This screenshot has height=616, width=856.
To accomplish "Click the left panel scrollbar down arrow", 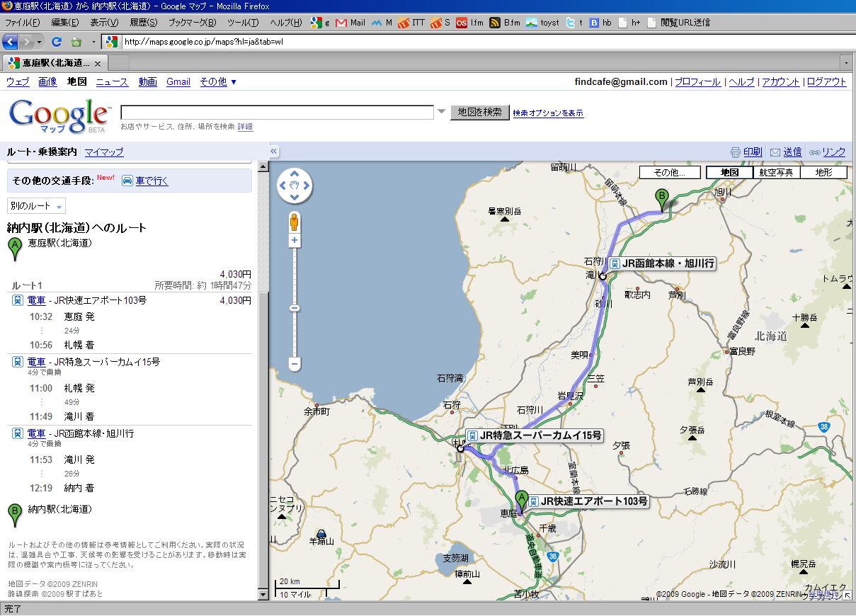I will 263,595.
